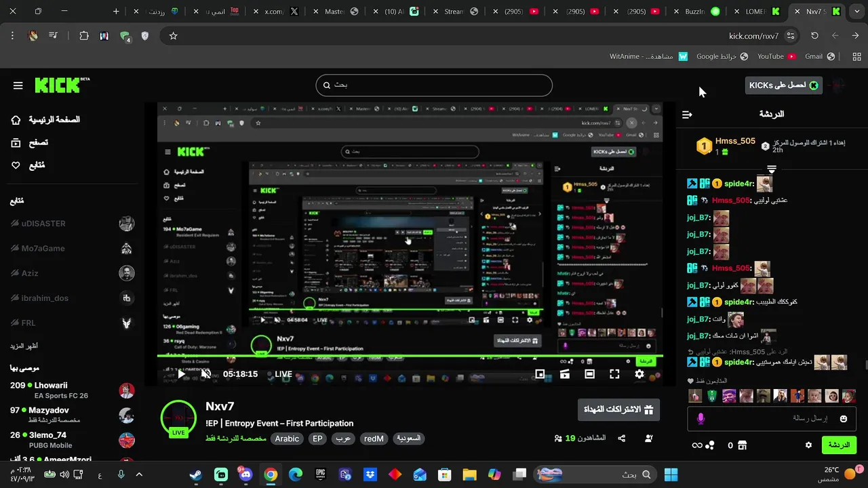
Task: Toggle picture-in-picture in player
Action: tap(540, 373)
